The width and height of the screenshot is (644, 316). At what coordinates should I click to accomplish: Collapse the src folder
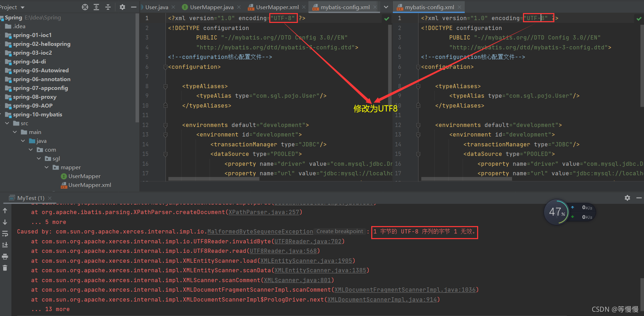coord(7,123)
